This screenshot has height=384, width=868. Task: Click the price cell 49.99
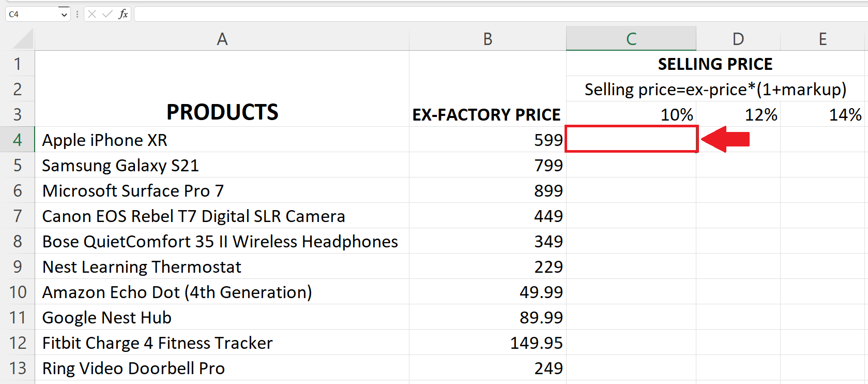(488, 292)
